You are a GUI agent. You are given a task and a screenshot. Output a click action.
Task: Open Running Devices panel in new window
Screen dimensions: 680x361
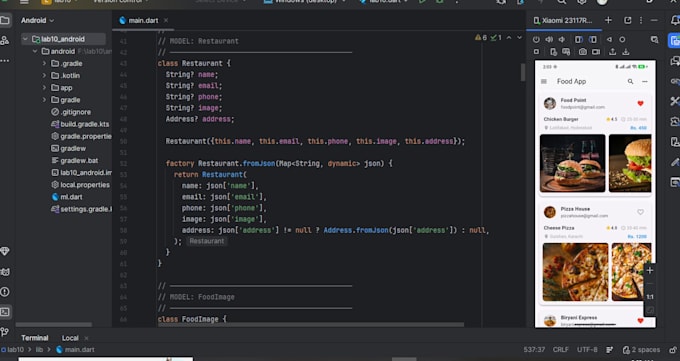point(628,20)
